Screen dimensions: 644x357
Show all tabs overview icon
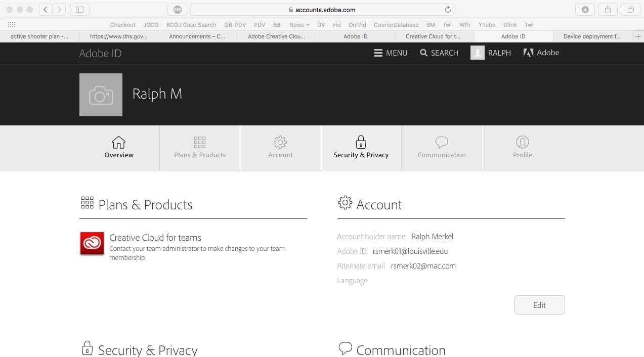click(x=630, y=10)
